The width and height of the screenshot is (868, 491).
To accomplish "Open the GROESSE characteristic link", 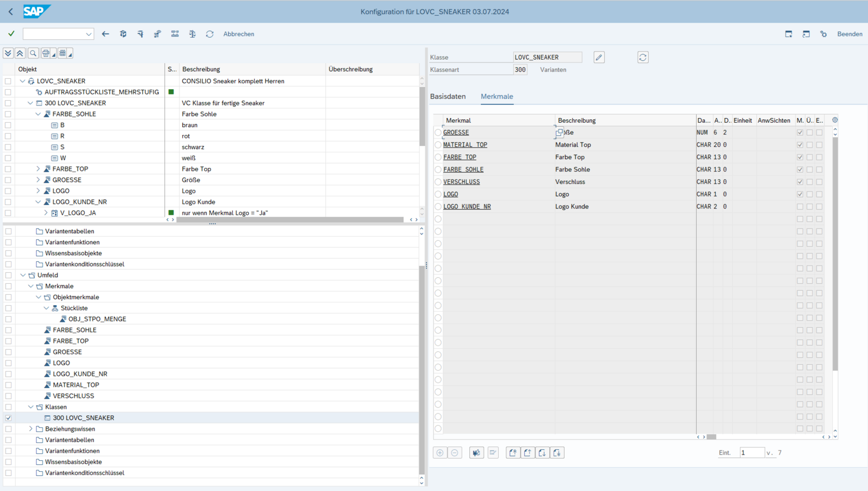I will tap(456, 133).
